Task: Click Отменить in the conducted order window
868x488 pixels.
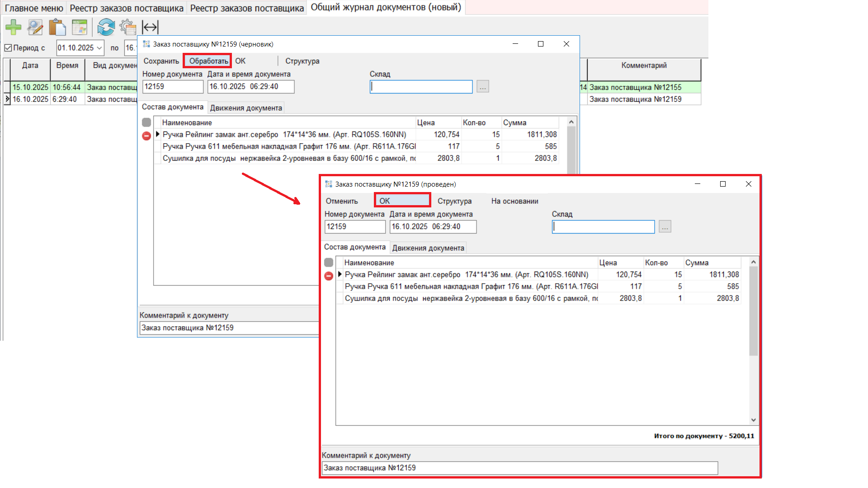Action: coord(342,201)
